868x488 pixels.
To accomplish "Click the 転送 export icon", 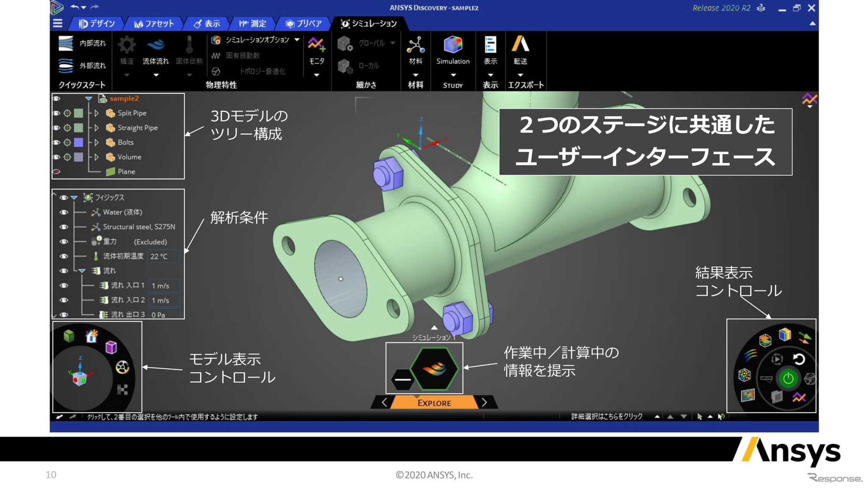I will click(520, 45).
